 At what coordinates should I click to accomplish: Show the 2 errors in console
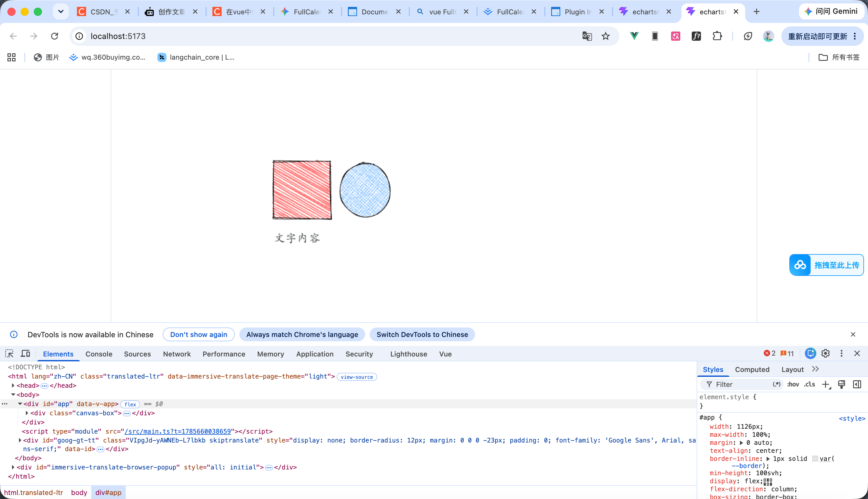click(x=770, y=353)
